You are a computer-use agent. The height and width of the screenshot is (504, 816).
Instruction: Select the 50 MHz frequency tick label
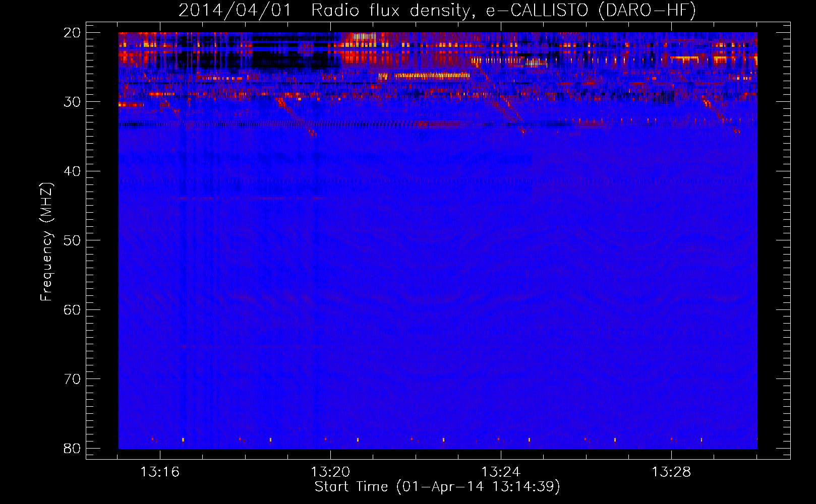pos(73,240)
